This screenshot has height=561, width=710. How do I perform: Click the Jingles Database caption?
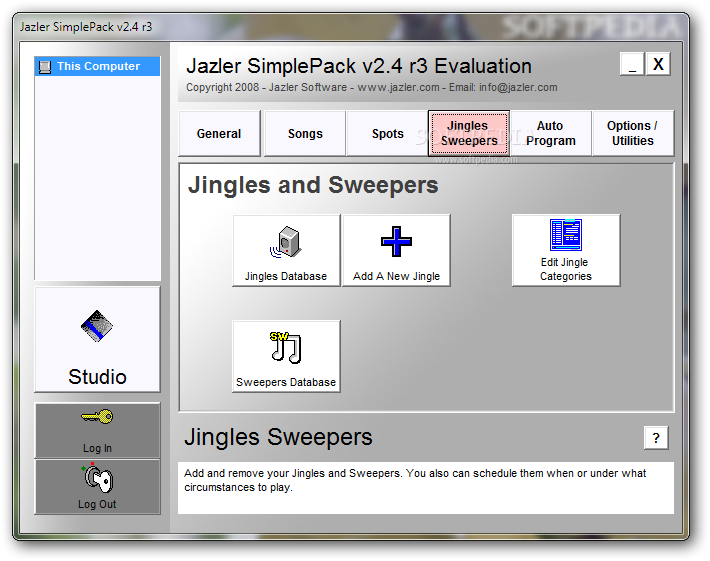pyautogui.click(x=286, y=276)
